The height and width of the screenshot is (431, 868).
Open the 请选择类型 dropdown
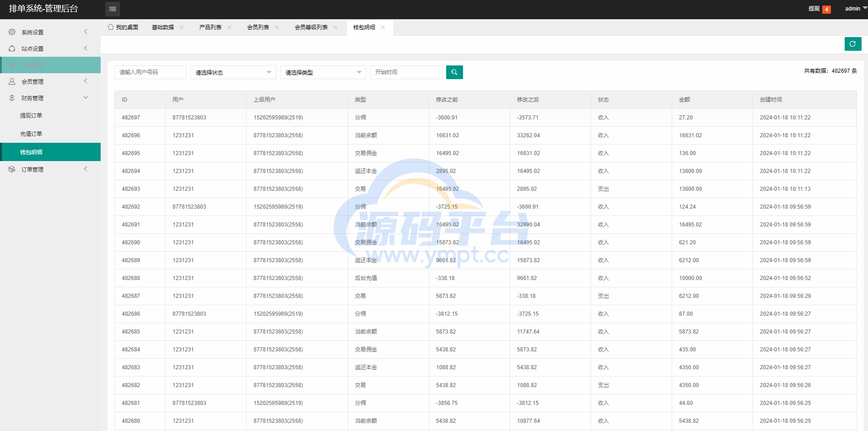[323, 72]
